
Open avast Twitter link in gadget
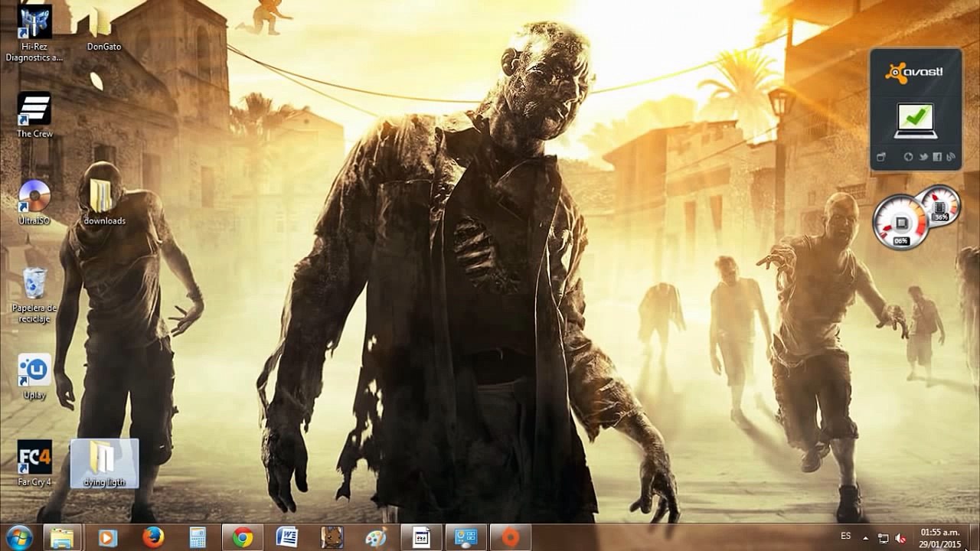tap(923, 157)
